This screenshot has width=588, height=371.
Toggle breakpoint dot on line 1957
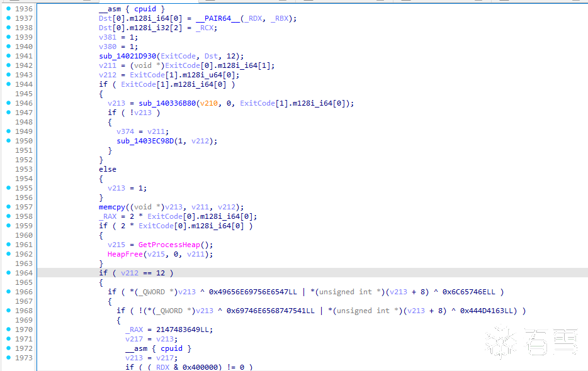pyautogui.click(x=9, y=206)
